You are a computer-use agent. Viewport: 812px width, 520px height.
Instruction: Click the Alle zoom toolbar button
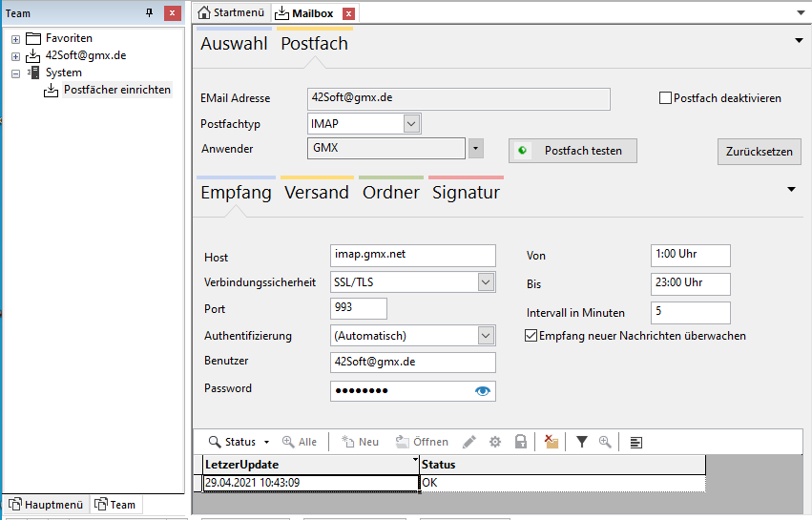[x=300, y=442]
